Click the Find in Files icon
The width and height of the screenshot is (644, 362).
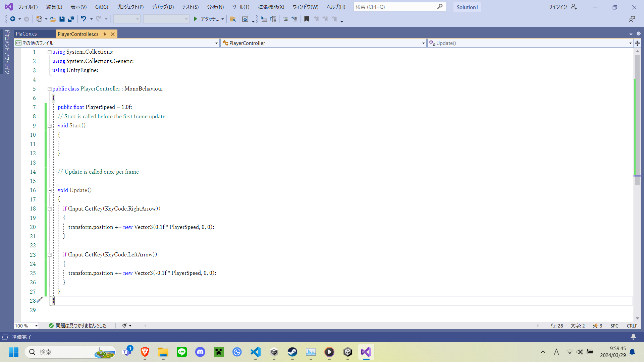[233, 19]
